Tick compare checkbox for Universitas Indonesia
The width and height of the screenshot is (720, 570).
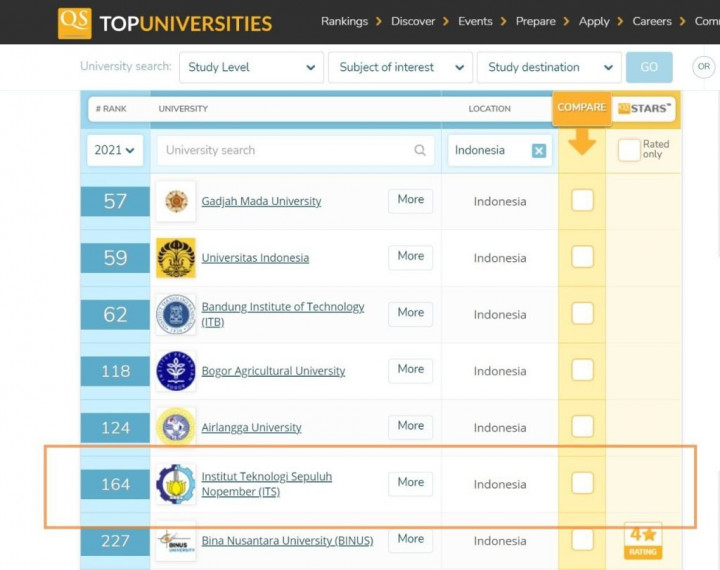click(582, 257)
